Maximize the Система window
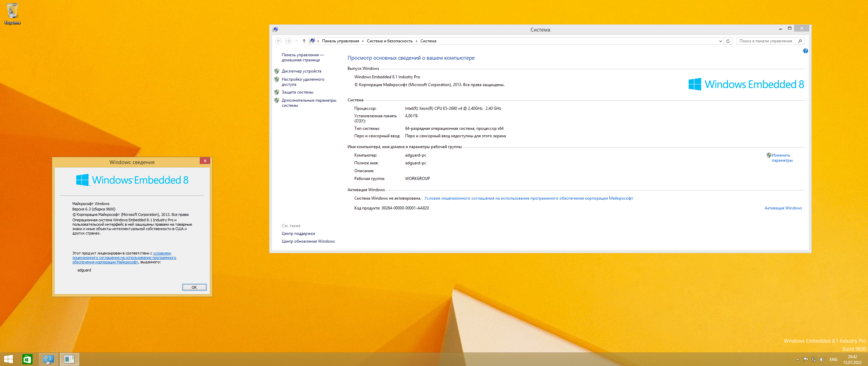868x366 pixels. 789,29
